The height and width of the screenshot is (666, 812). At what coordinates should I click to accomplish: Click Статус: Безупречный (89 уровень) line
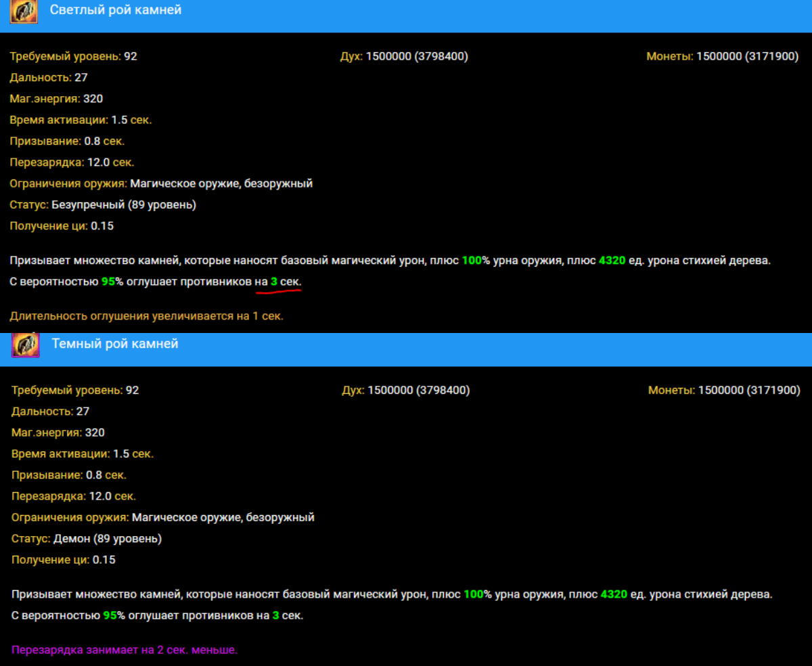[103, 204]
